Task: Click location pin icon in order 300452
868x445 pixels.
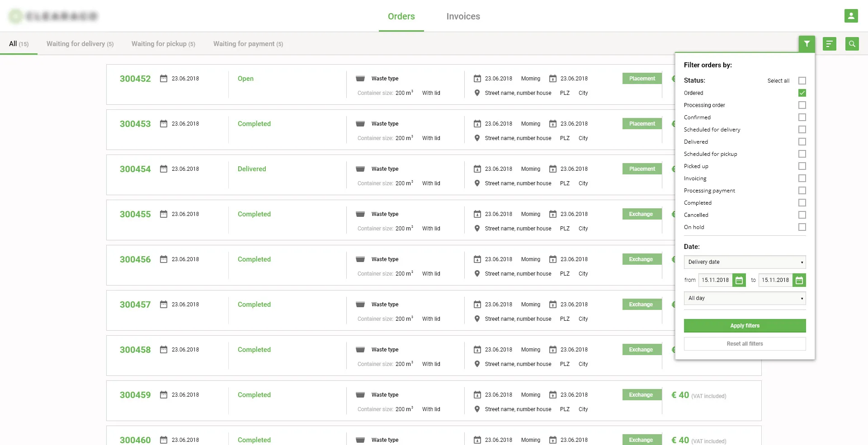Action: [x=477, y=93]
